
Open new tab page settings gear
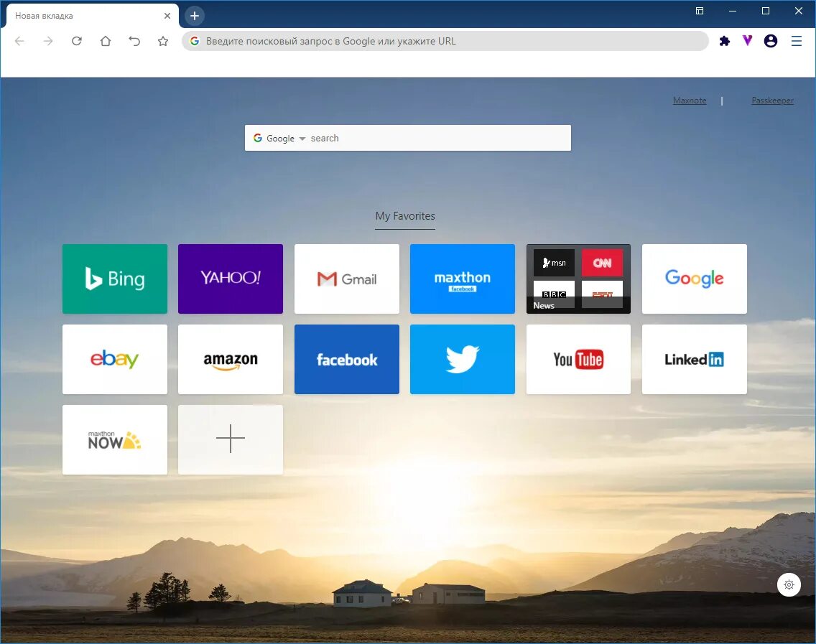(x=789, y=584)
